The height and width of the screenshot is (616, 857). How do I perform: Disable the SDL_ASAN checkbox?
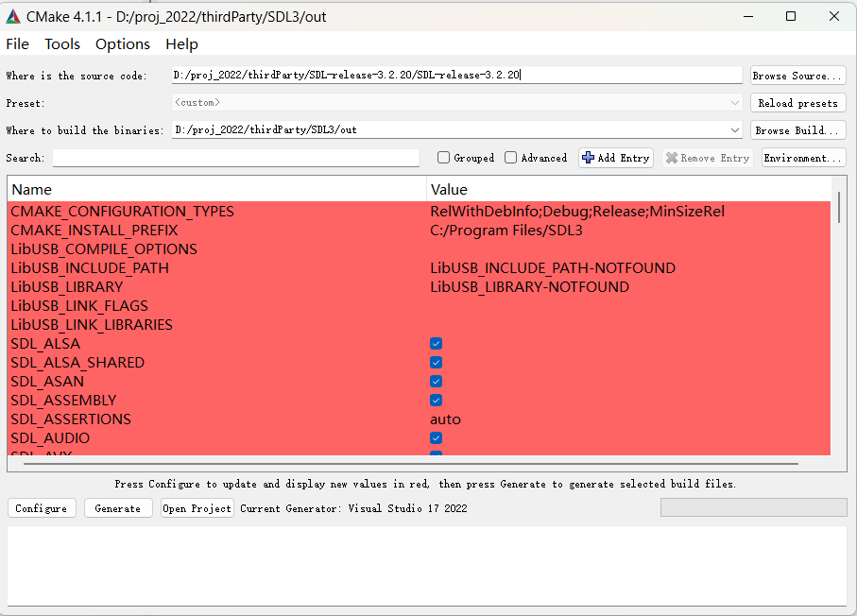pyautogui.click(x=437, y=382)
